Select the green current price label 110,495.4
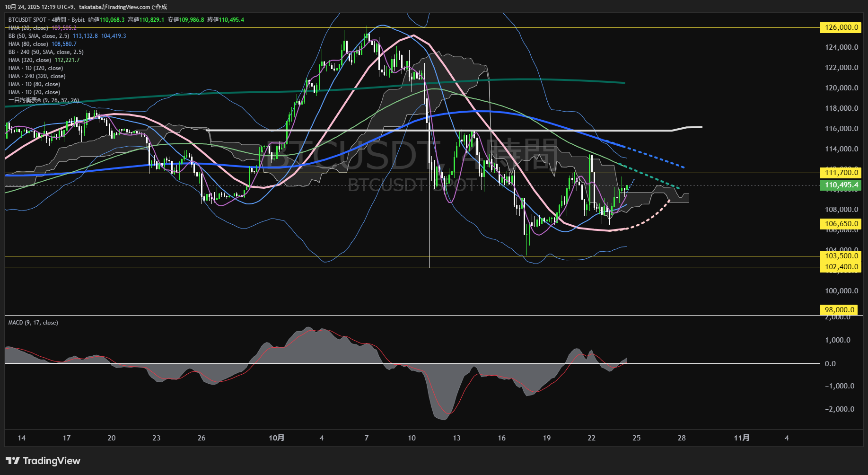This screenshot has width=868, height=475. pos(841,185)
